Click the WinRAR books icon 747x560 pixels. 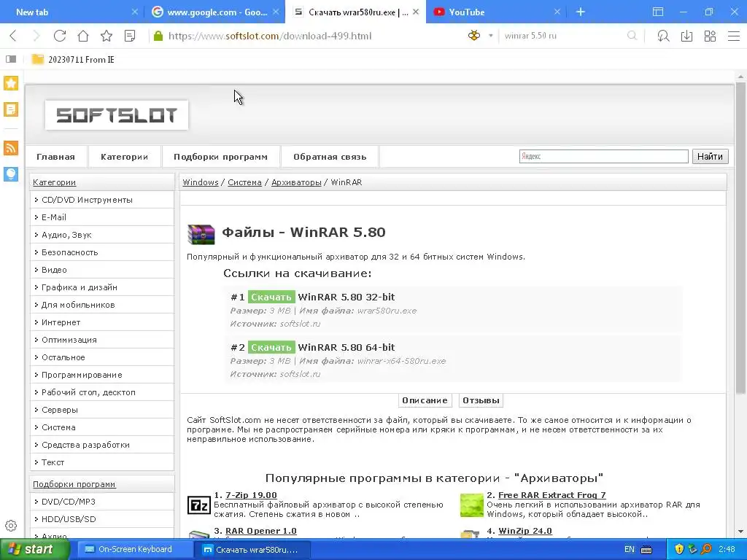pos(201,234)
